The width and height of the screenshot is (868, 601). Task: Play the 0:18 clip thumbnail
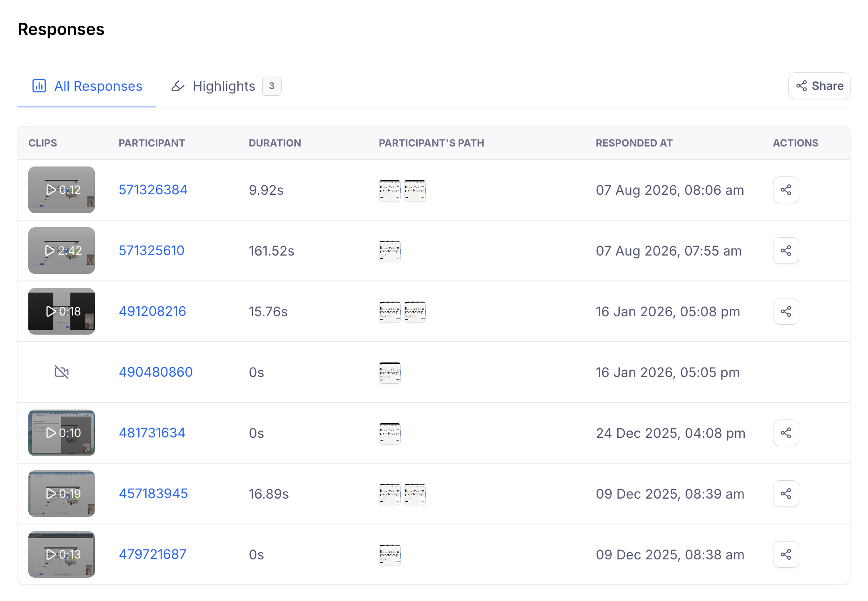click(62, 311)
